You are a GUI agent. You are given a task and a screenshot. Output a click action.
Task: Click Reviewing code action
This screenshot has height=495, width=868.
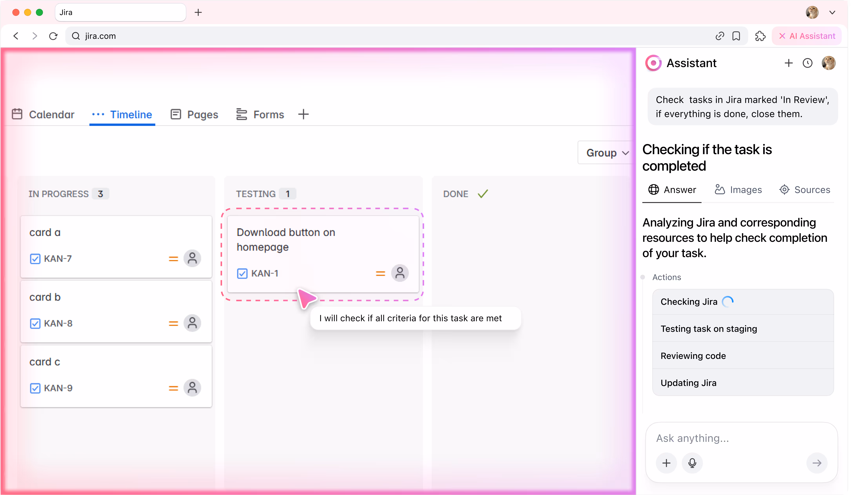point(743,356)
